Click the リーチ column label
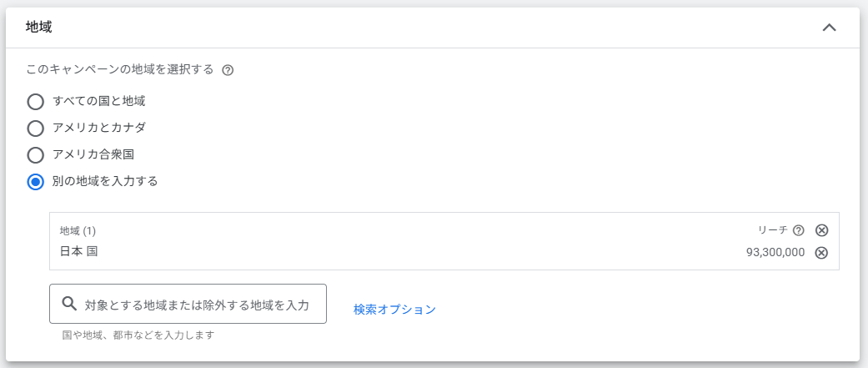The height and width of the screenshot is (368, 868). point(772,230)
